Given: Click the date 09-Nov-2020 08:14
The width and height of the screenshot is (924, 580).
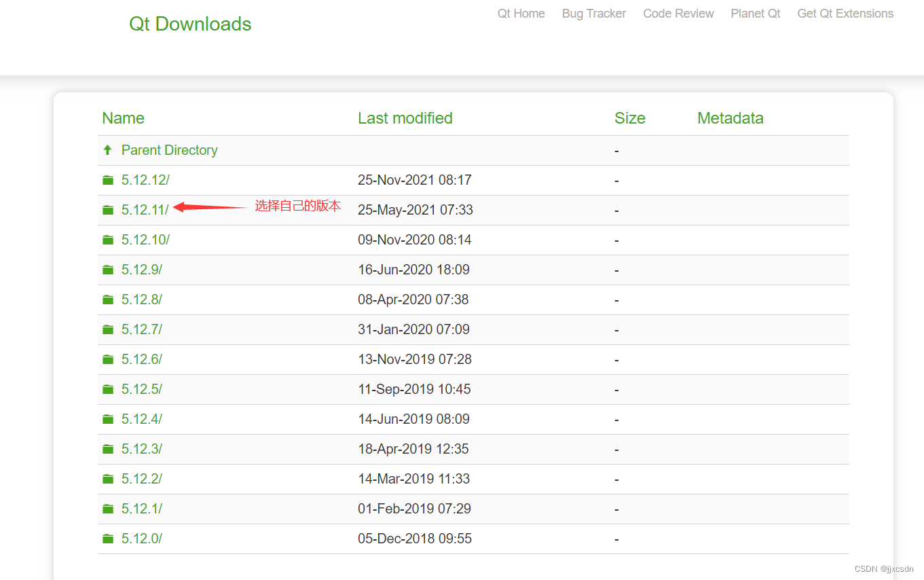Looking at the screenshot, I should 415,240.
